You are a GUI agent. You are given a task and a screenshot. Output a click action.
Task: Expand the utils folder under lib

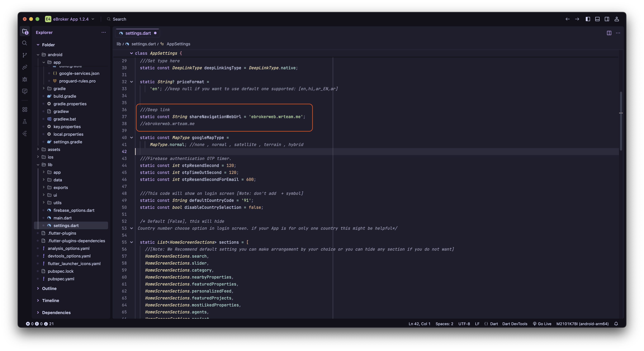click(x=44, y=203)
